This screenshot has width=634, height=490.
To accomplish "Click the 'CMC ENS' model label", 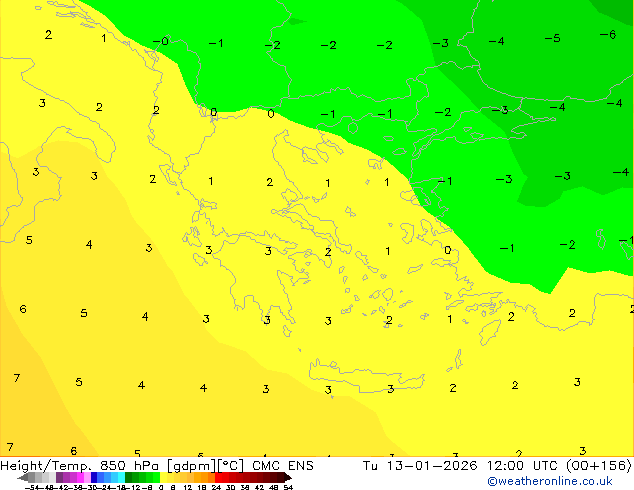I will point(283,466).
